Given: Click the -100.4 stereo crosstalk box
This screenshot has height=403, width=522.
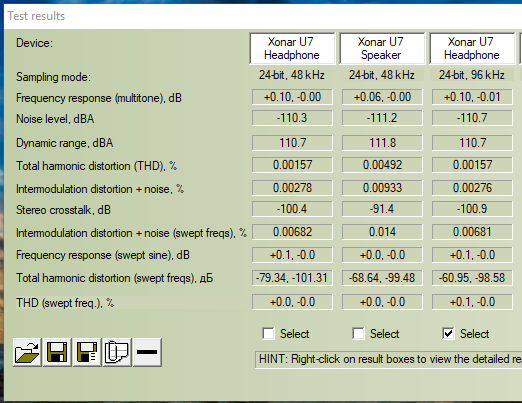Looking at the screenshot, I should pos(292,209).
